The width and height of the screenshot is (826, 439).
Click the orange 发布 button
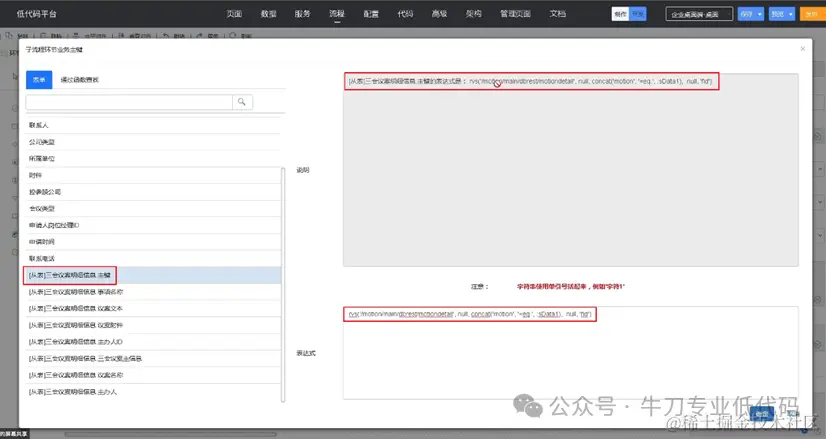click(812, 14)
